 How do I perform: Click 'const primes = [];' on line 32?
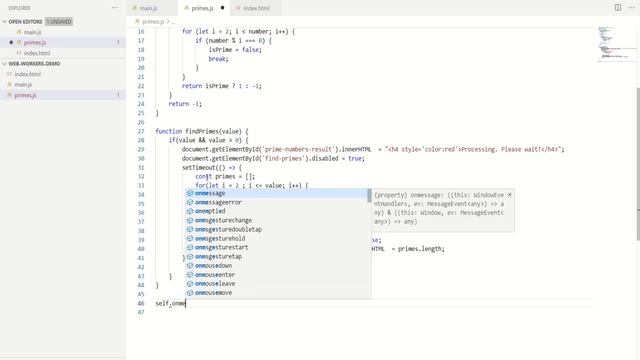225,177
